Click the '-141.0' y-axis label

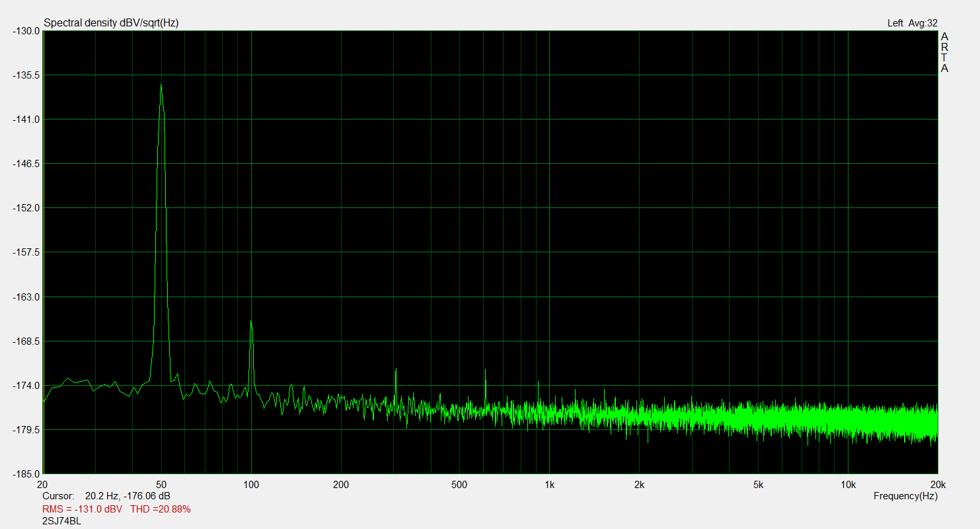(26, 120)
